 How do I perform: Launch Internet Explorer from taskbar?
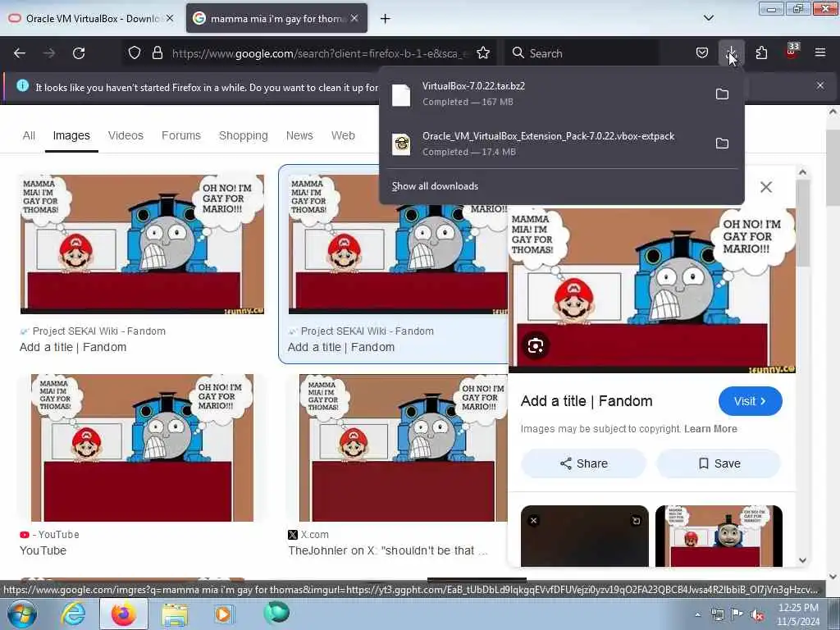[73, 614]
